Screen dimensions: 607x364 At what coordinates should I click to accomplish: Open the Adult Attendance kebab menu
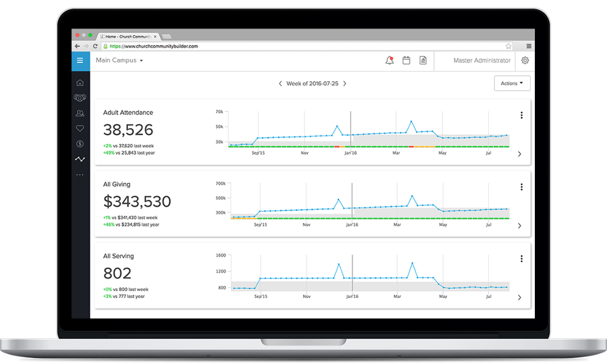tap(522, 114)
